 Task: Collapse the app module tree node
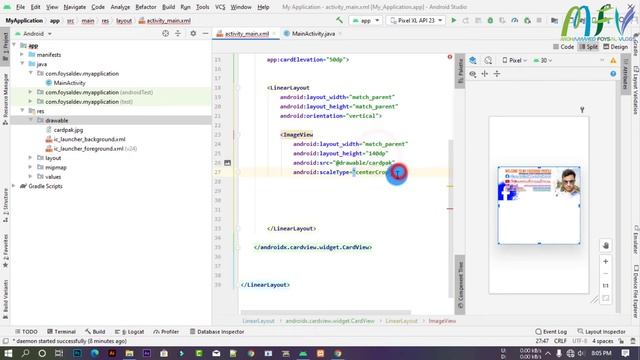tap(15, 45)
